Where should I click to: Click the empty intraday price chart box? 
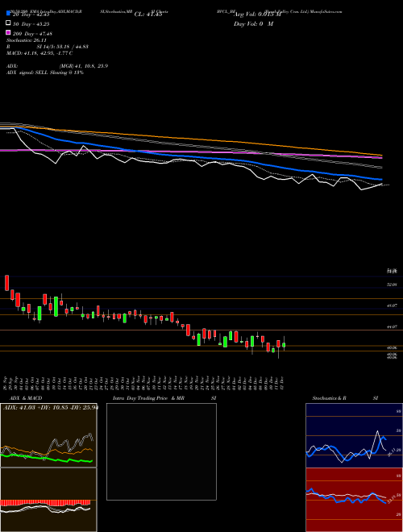pyautogui.click(x=161, y=451)
